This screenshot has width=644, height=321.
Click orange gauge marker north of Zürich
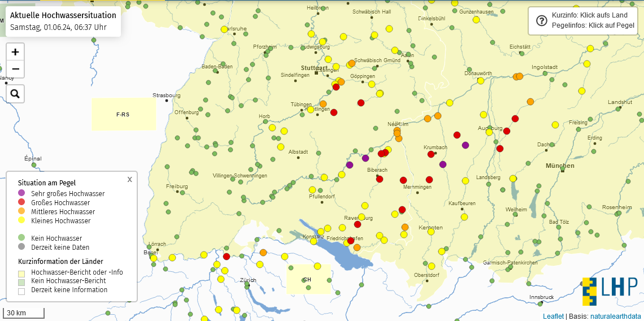[x=263, y=253]
